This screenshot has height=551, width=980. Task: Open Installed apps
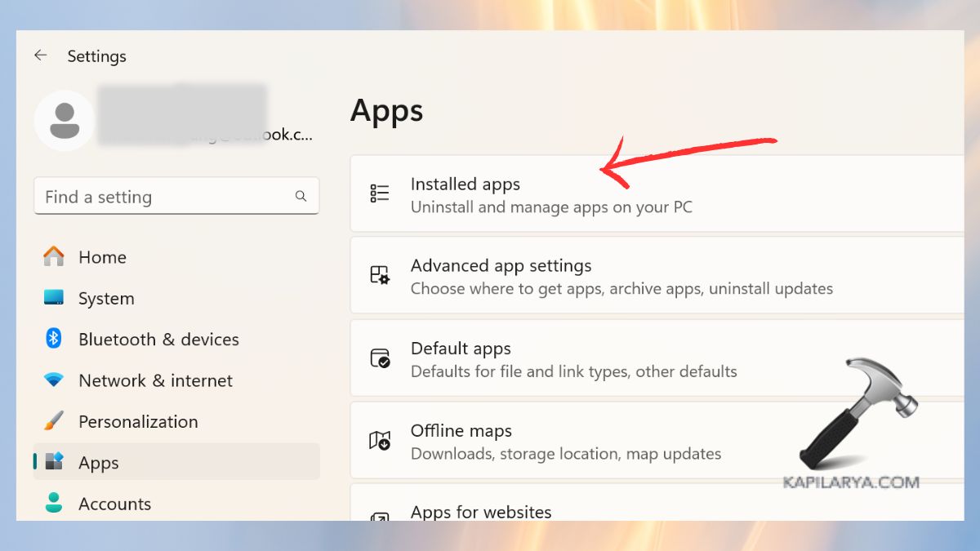pyautogui.click(x=657, y=193)
